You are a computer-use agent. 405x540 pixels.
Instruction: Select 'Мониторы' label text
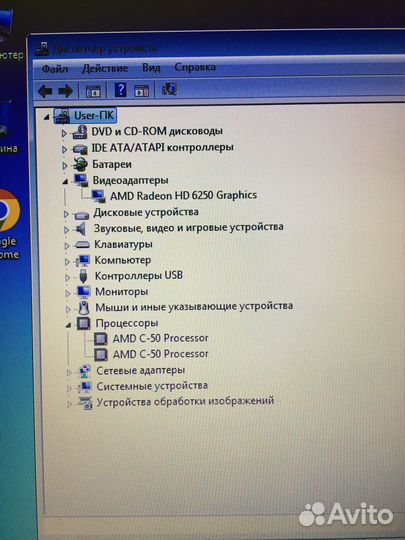122,292
